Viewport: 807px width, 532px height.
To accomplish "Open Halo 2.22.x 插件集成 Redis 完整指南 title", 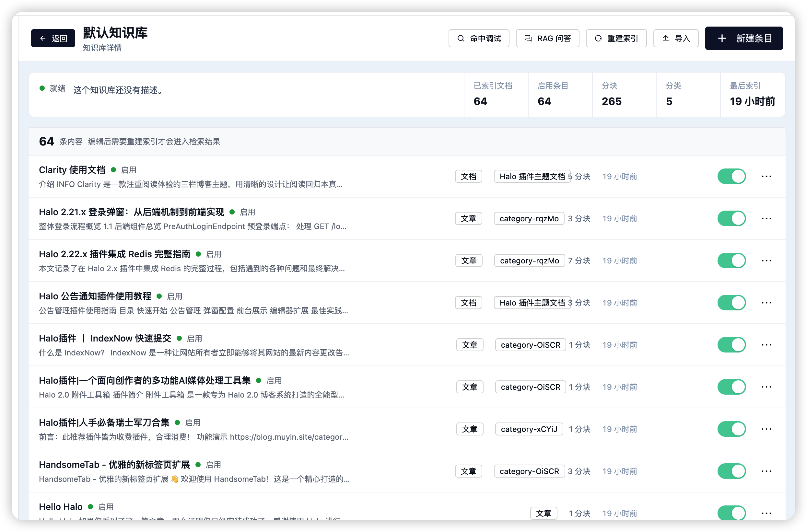I will tap(115, 254).
